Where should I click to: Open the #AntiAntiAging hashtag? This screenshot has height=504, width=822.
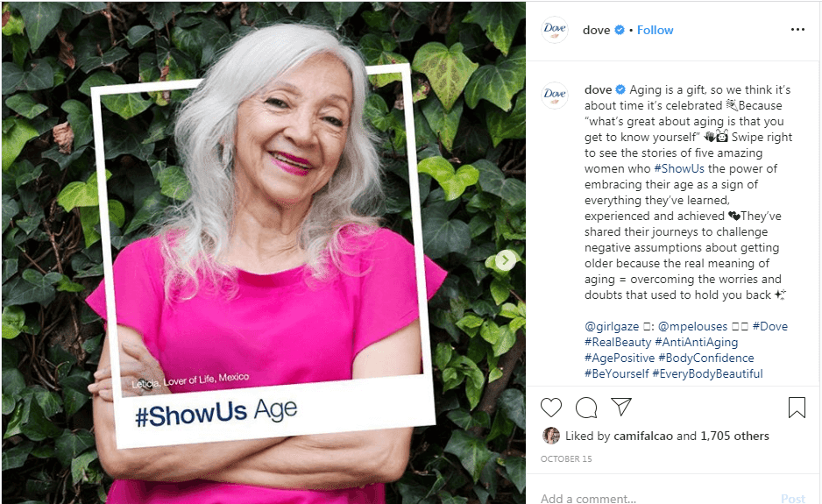[696, 343]
